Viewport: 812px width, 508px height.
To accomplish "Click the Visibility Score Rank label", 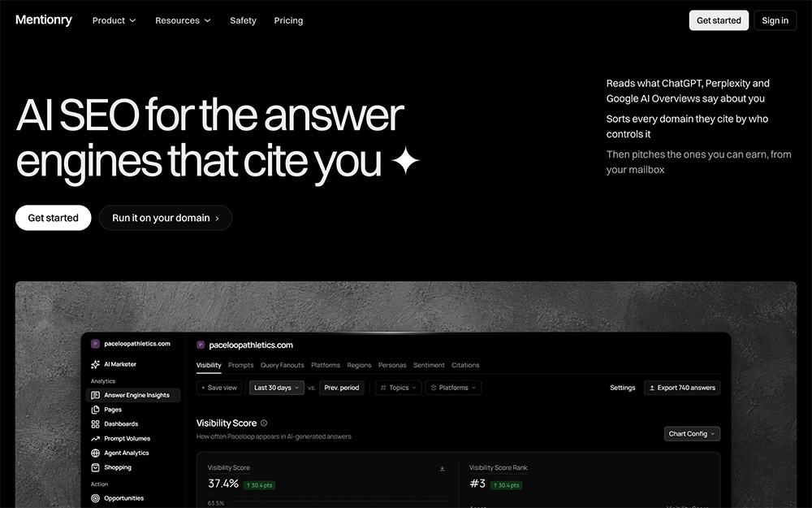I will [499, 467].
